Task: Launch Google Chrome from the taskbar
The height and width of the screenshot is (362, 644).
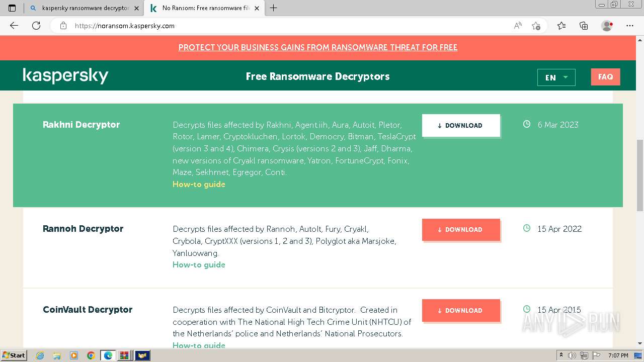Action: 91,355
